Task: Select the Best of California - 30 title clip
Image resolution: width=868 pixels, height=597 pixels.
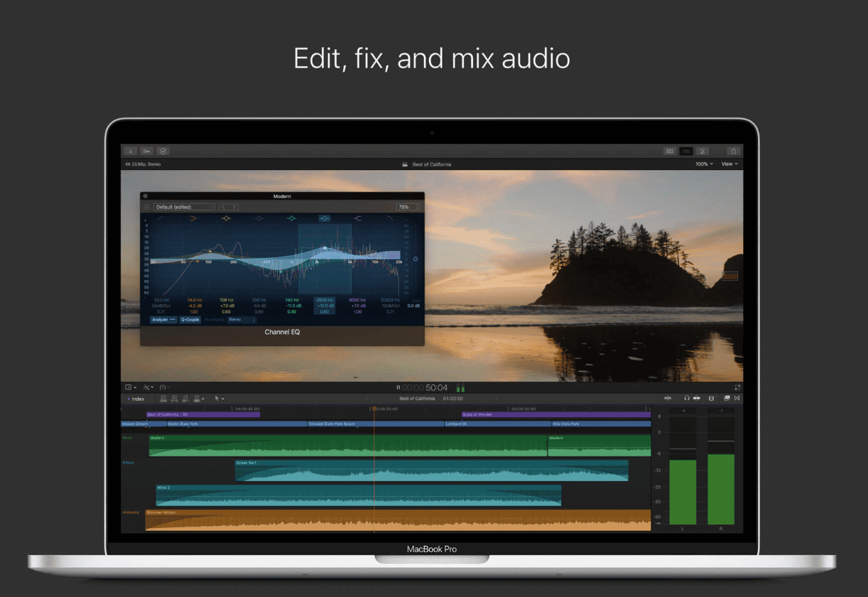Action: point(203,414)
